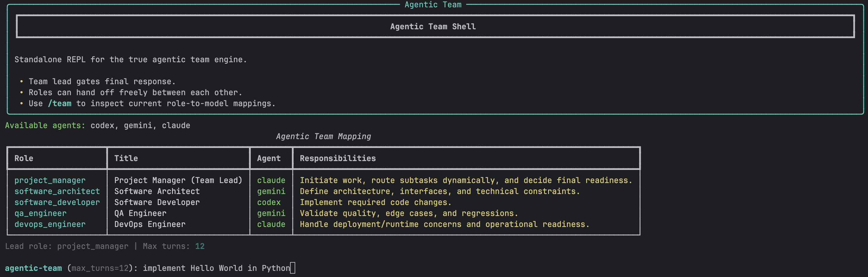
Task: Click the Max turns value 12
Action: pyautogui.click(x=199, y=246)
